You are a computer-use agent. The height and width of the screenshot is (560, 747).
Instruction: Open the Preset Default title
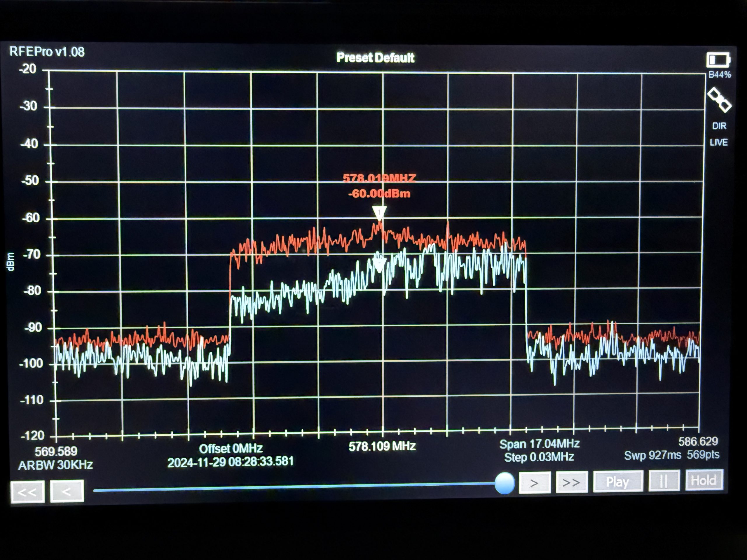[375, 58]
